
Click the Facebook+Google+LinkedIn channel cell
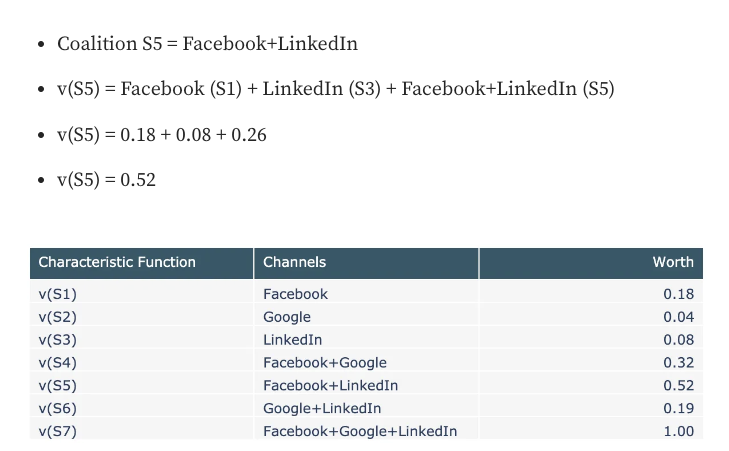360,431
